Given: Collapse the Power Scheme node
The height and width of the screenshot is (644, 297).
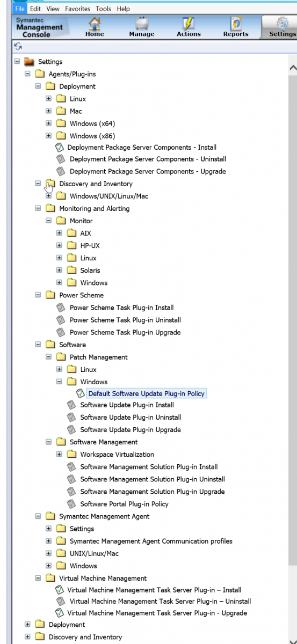Looking at the screenshot, I should 38,295.
